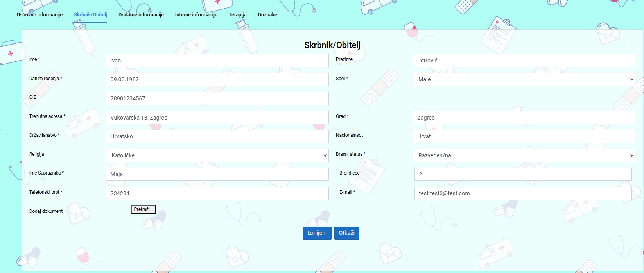
Task: Focus the Prezime field with Petrović
Action: point(524,61)
